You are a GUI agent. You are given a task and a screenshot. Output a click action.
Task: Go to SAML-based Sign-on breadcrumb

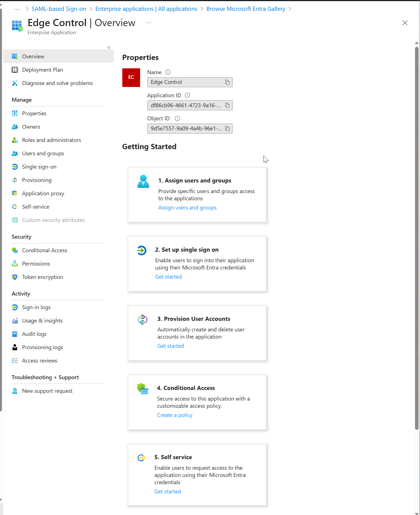click(x=59, y=9)
